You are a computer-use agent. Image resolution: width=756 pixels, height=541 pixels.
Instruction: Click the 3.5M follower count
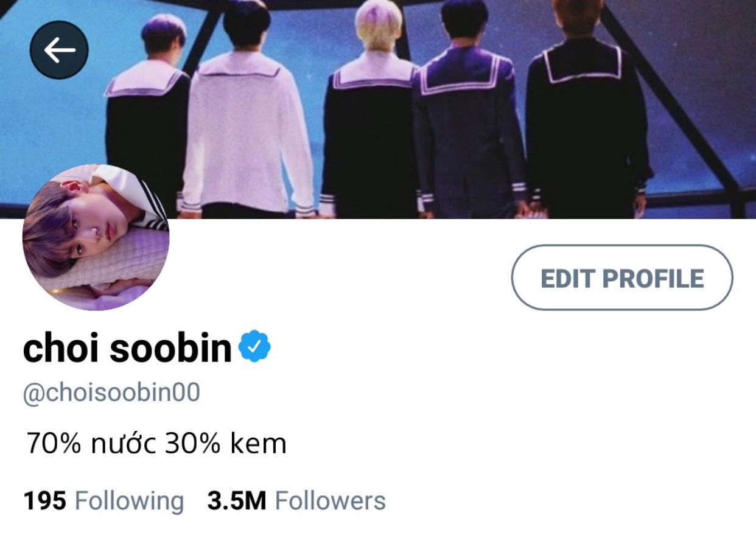pyautogui.click(x=237, y=501)
